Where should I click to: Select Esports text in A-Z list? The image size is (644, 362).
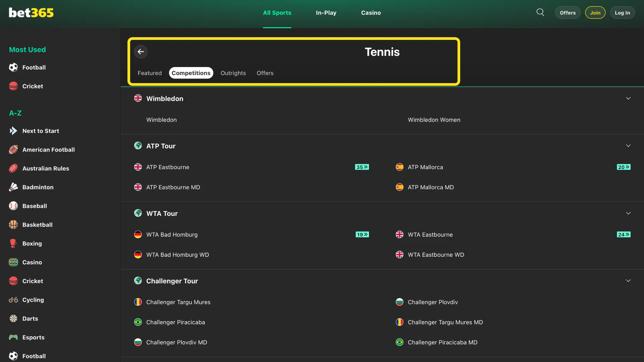click(34, 337)
